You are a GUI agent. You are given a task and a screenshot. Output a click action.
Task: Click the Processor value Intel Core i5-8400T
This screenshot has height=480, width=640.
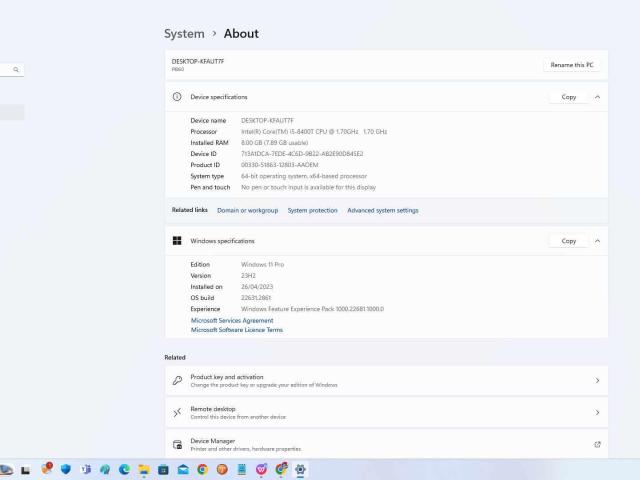(314, 131)
